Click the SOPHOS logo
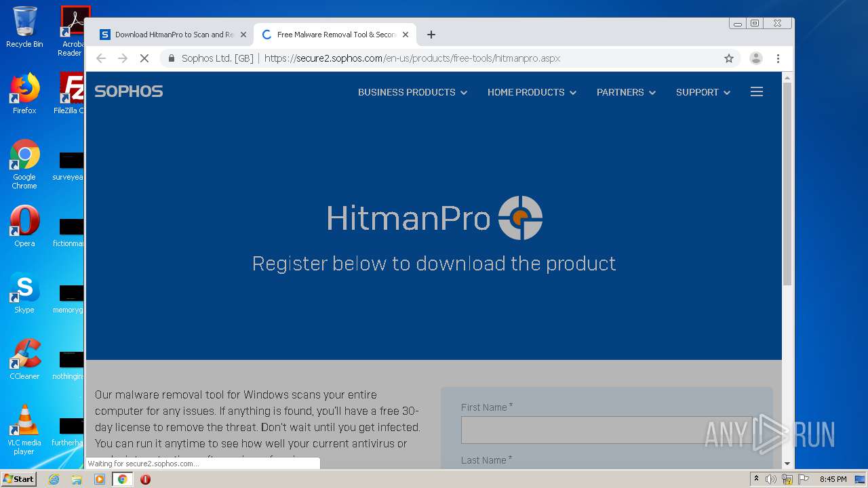This screenshot has width=868, height=488. (x=129, y=91)
